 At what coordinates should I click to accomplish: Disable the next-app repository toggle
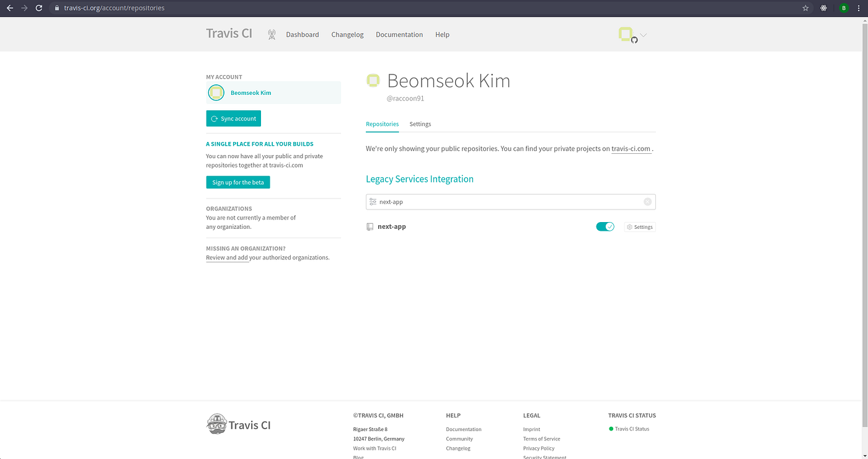click(604, 226)
